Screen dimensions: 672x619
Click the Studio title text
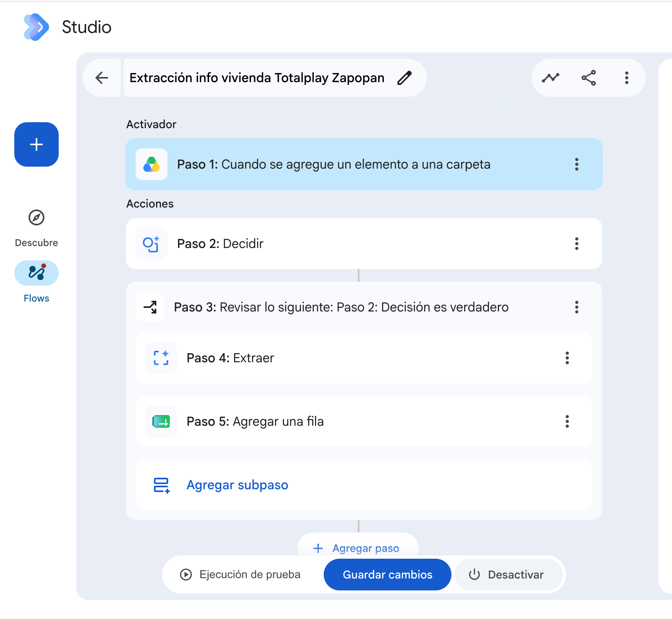pos(87,27)
